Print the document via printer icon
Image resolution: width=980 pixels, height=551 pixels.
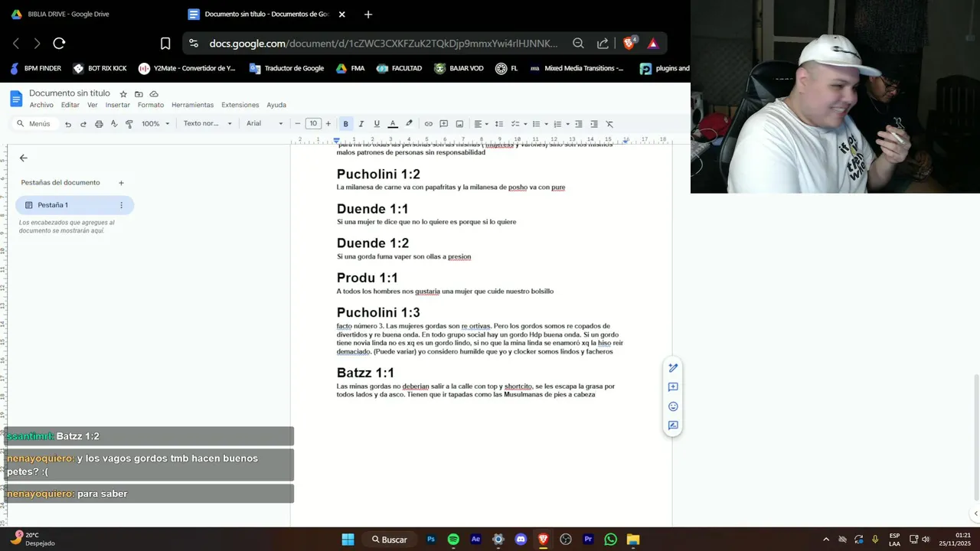coord(99,124)
